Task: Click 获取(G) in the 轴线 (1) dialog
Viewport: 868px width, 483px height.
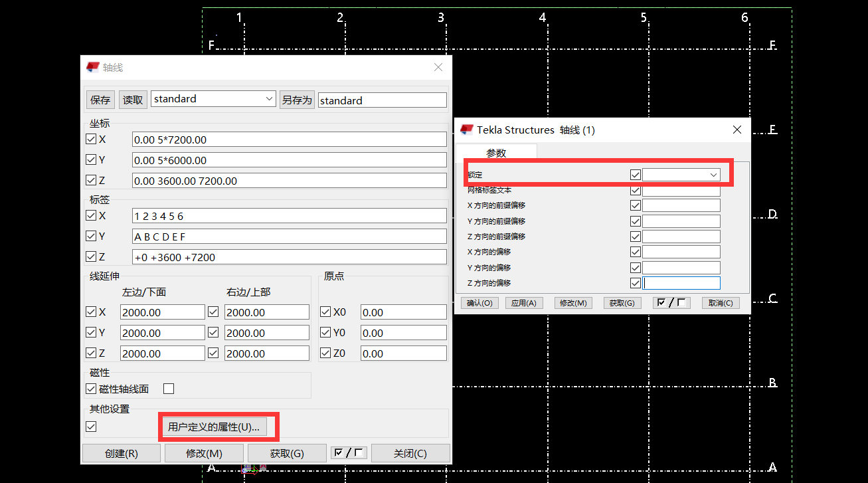Action: click(622, 303)
